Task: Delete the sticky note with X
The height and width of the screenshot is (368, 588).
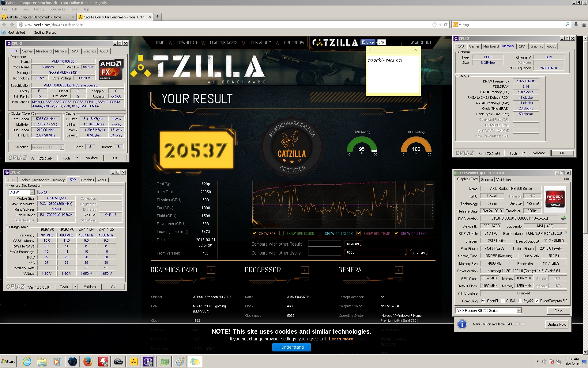Action: [x=416, y=50]
